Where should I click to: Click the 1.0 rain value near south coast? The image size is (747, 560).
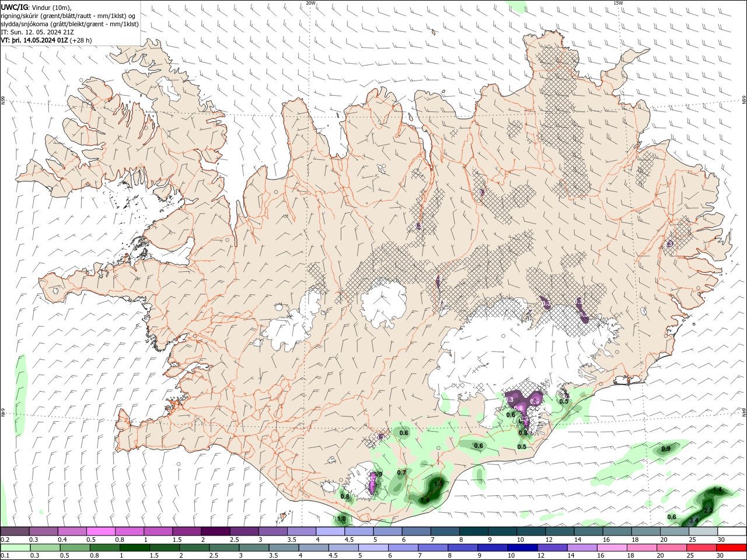point(341,519)
